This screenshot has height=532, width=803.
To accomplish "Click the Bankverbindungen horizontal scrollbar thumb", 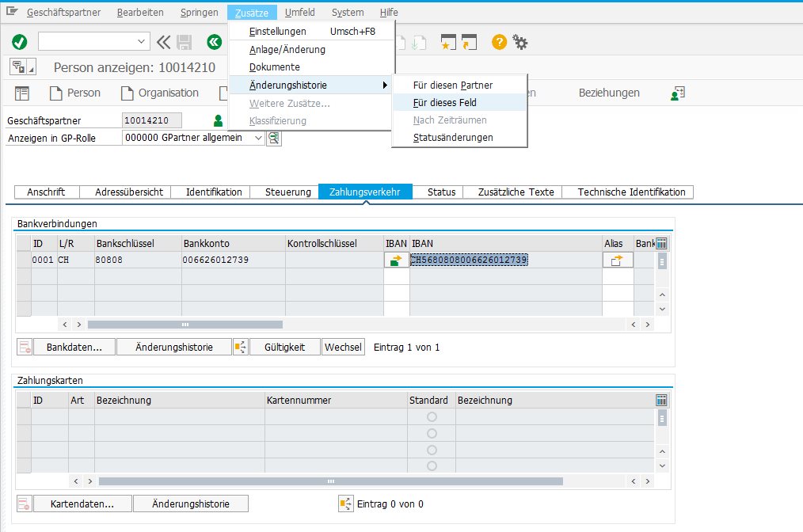I will click(x=185, y=325).
